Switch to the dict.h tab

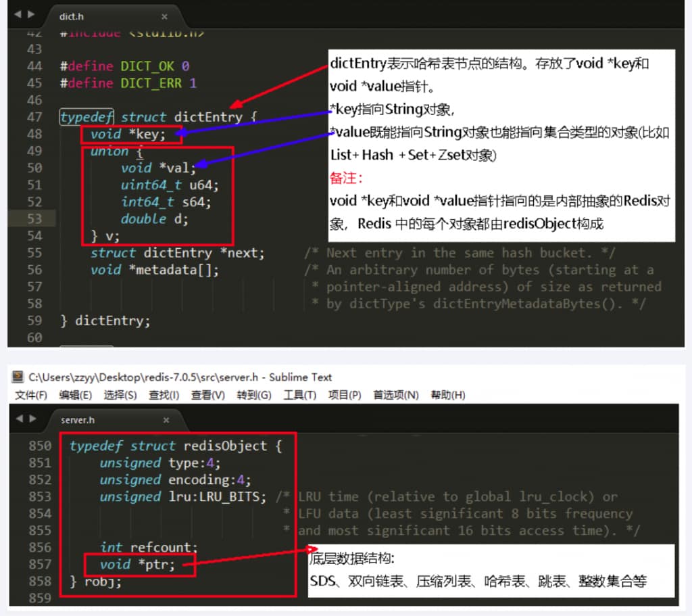click(71, 16)
